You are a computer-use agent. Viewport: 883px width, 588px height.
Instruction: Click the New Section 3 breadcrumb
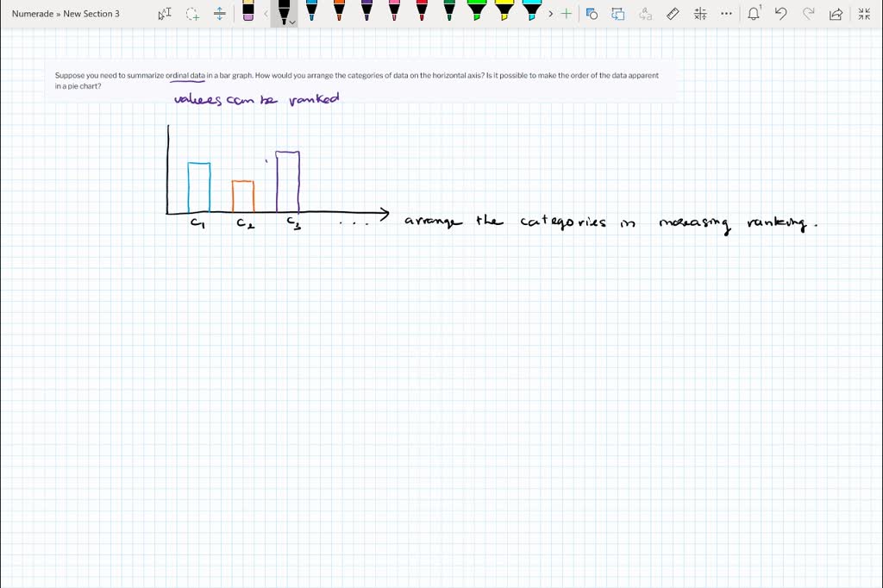click(x=91, y=14)
